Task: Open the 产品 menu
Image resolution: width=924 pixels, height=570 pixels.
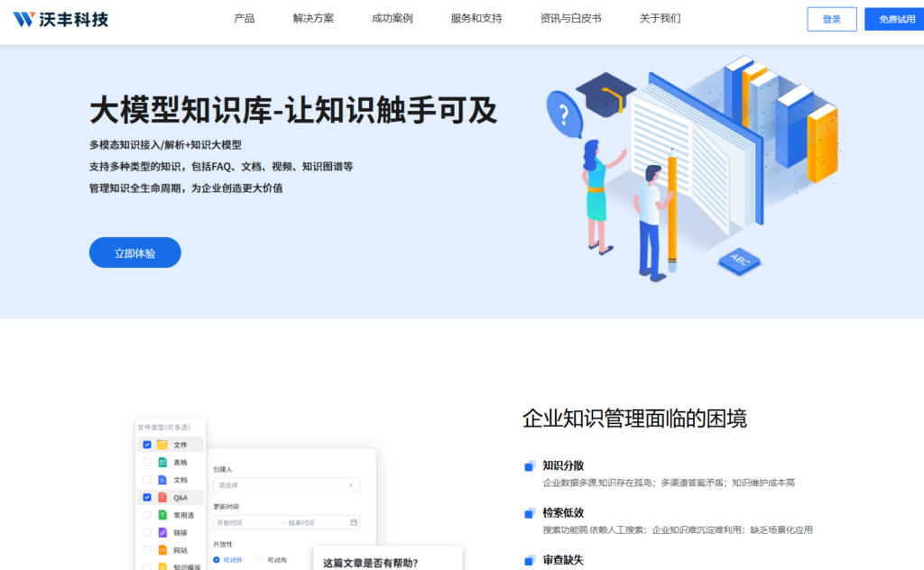Action: [x=242, y=17]
